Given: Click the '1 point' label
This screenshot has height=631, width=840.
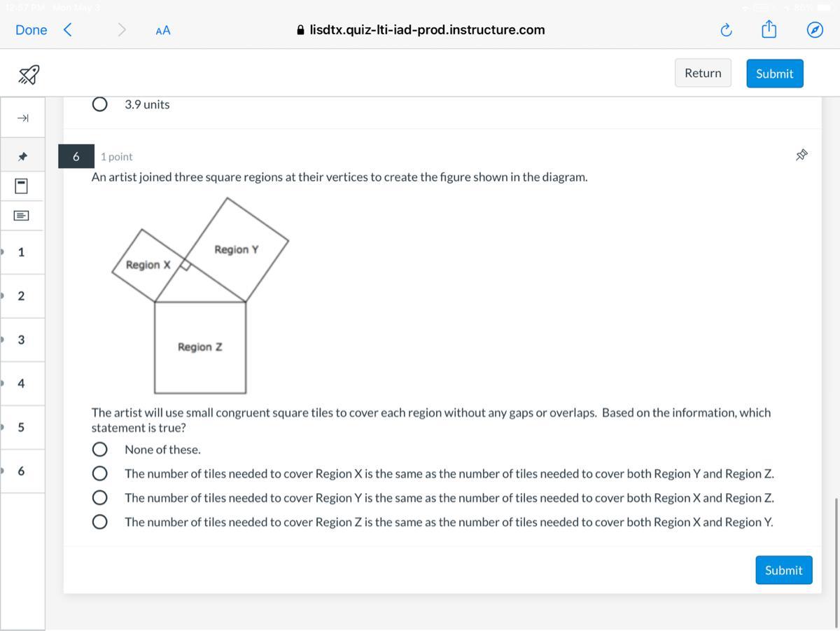Looking at the screenshot, I should tap(116, 157).
